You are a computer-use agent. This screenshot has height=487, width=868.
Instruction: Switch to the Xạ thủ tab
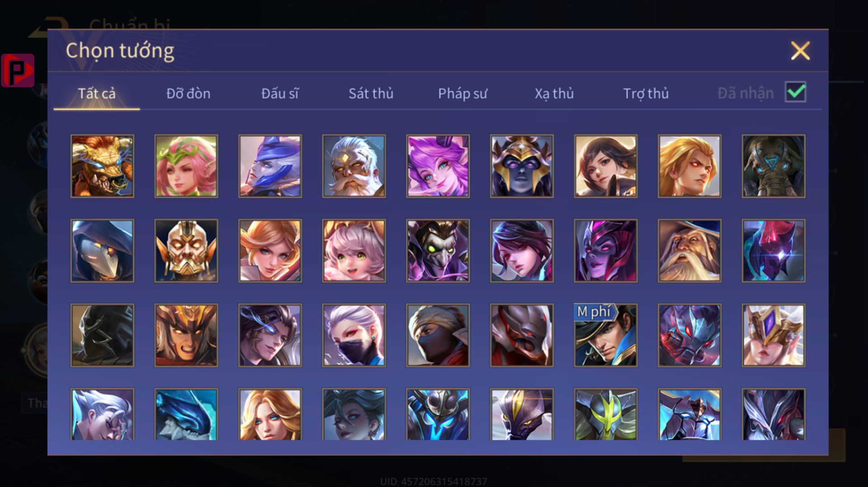554,94
